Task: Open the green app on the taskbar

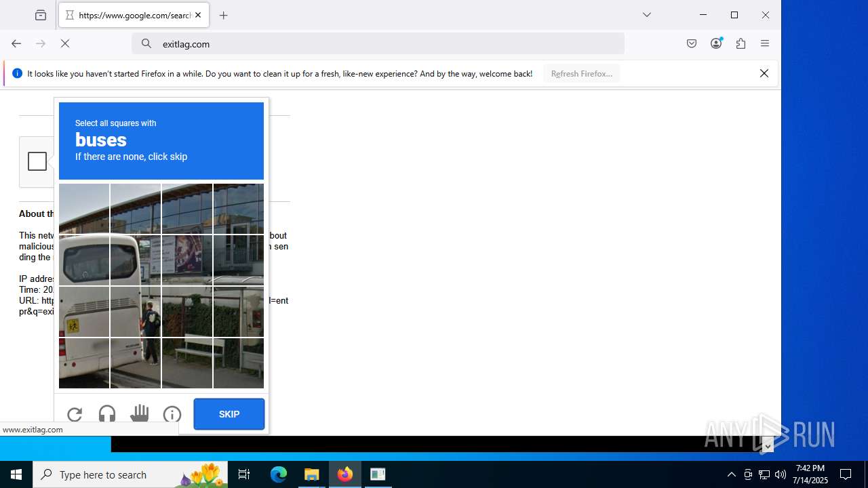Action: pos(378,474)
